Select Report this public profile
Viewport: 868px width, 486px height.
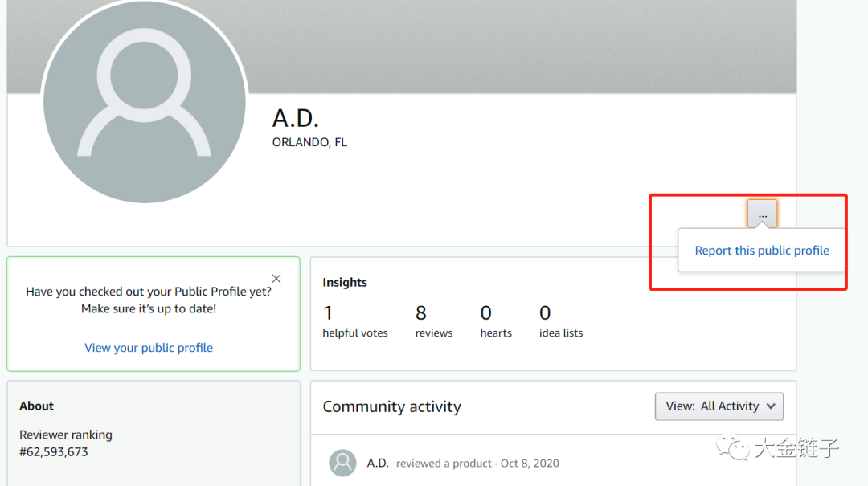point(762,251)
